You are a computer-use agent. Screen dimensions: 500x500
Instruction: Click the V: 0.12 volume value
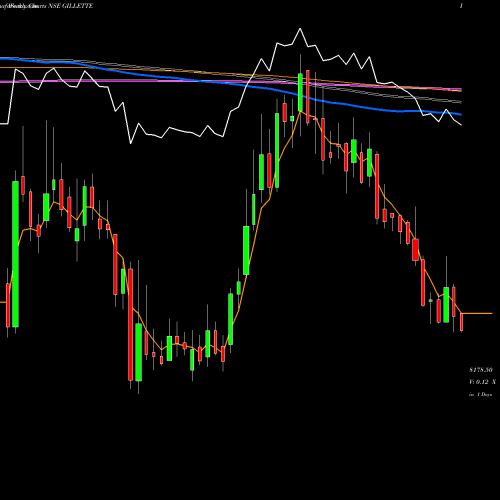[x=482, y=382]
